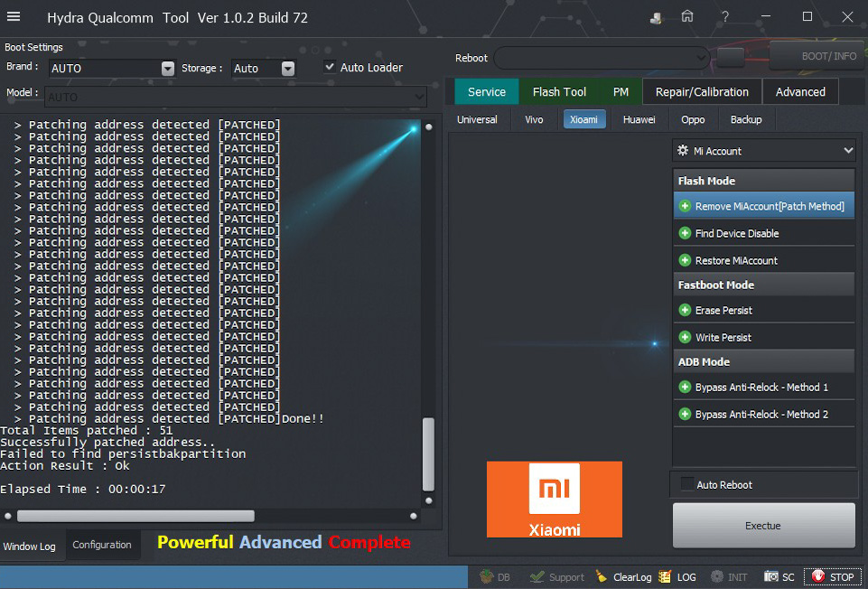Viewport: 868px width, 589px height.
Task: Open the Advanced tab
Action: coord(800,92)
